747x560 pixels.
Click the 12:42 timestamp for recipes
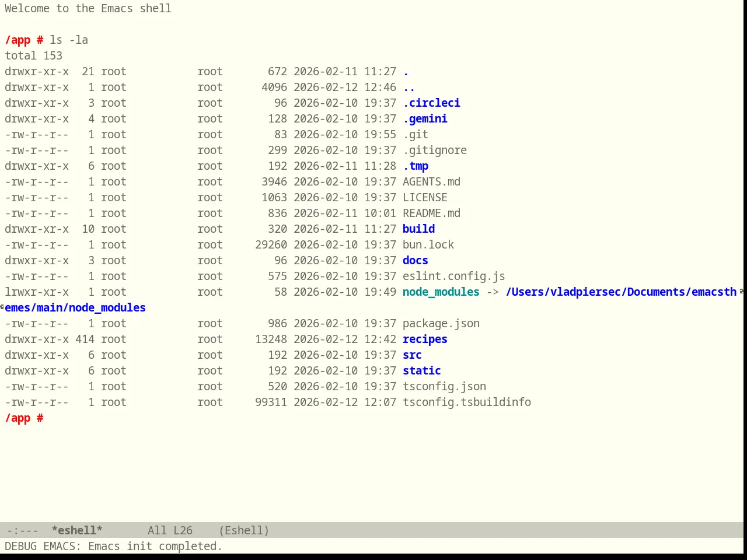(x=380, y=339)
